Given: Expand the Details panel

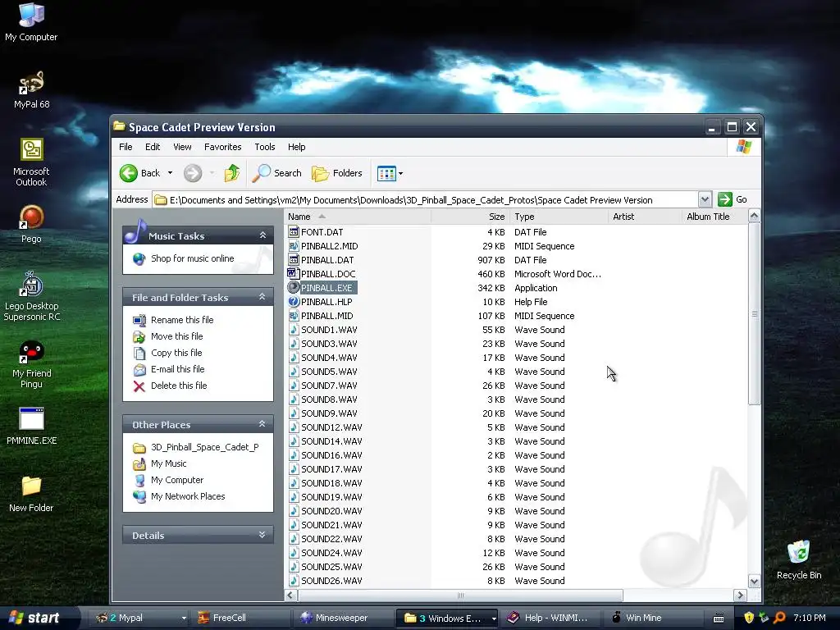Looking at the screenshot, I should click(x=262, y=535).
